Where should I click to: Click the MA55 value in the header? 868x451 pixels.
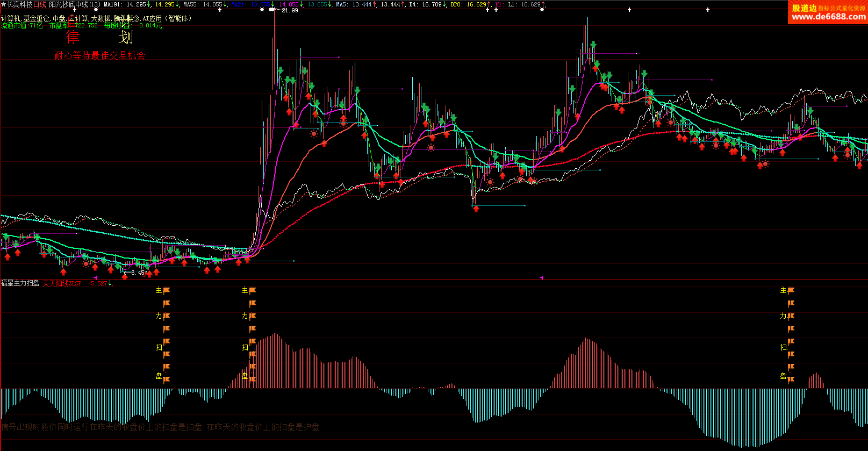203,4
